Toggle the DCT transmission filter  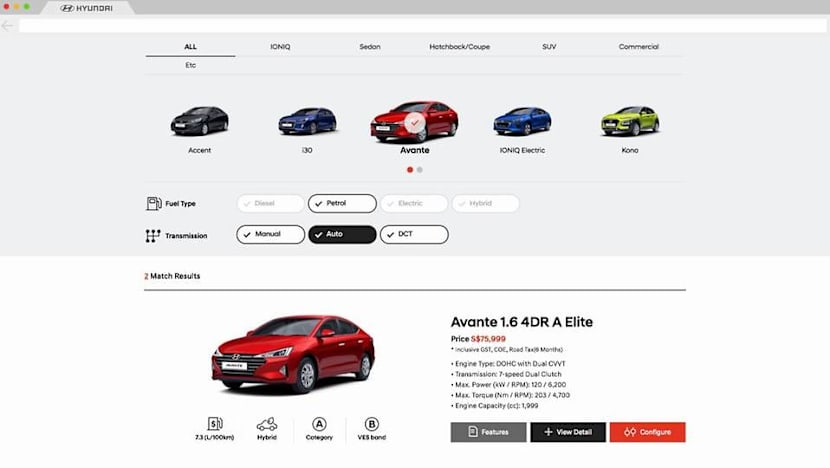pyautogui.click(x=414, y=234)
